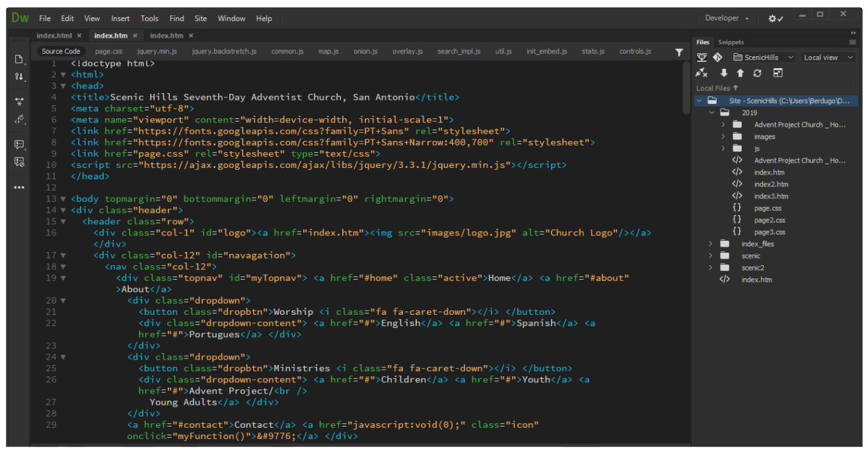Screen dimensions: 868x451
Task: Select the Source Code related file button
Action: point(61,51)
